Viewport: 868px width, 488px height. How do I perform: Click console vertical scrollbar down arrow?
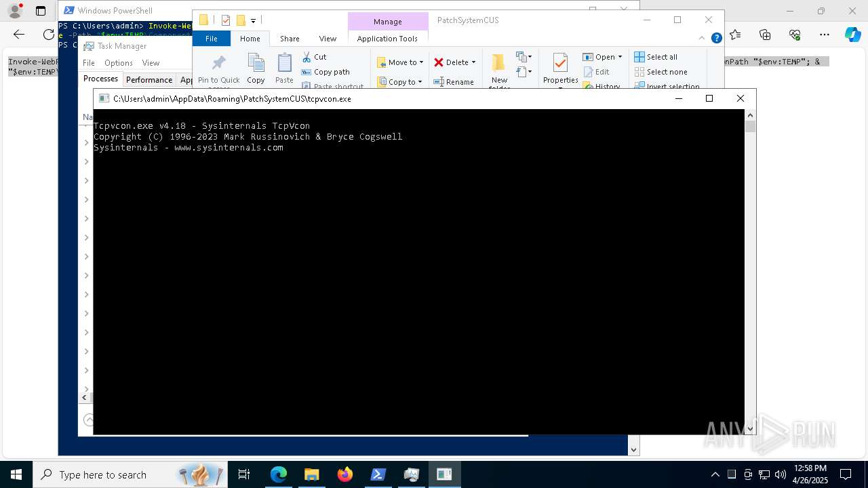click(750, 428)
